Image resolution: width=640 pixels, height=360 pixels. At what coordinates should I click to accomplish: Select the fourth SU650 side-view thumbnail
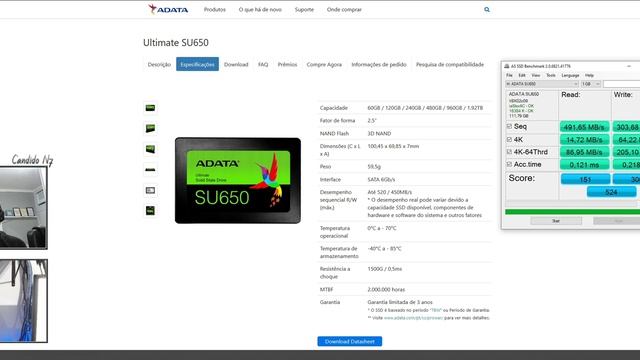coord(150,169)
